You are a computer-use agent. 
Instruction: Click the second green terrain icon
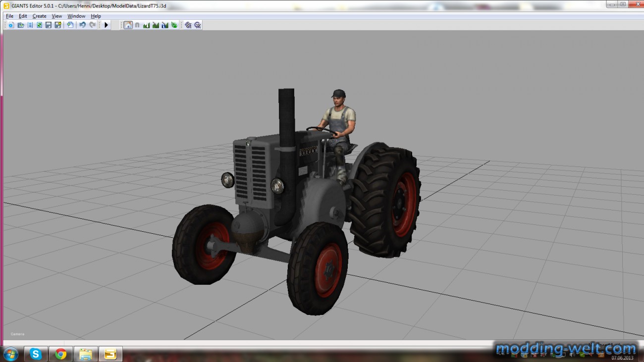[156, 25]
